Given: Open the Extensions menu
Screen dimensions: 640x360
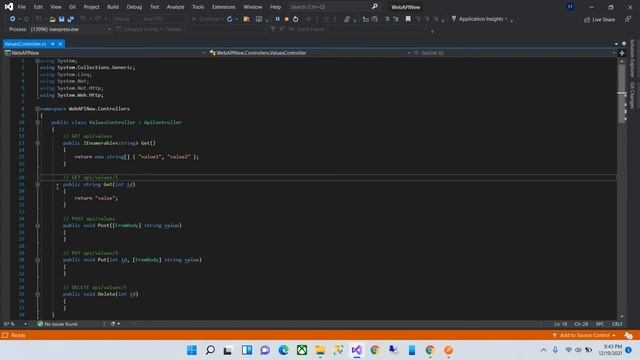Looking at the screenshot, I should click(224, 7).
